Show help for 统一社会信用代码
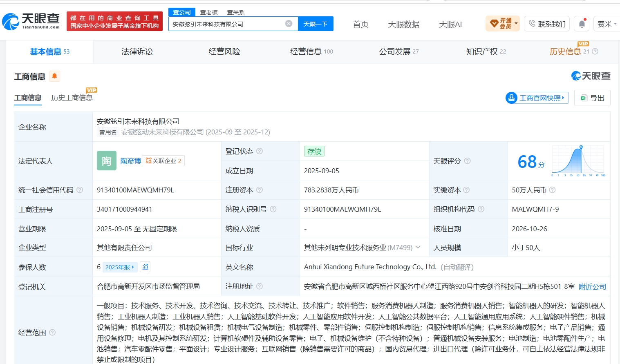620x364 pixels. tap(80, 190)
